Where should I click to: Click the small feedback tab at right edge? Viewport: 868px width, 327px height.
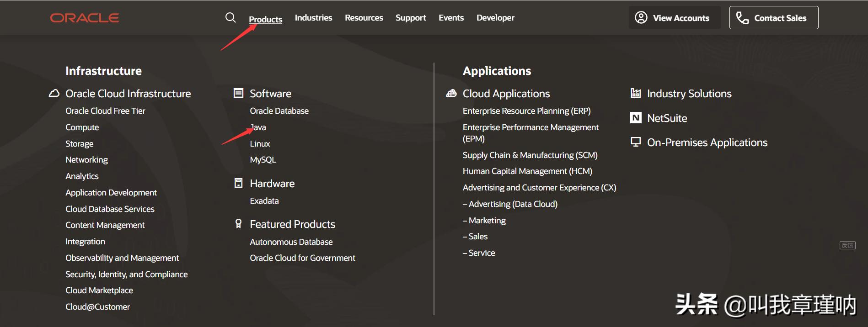[x=847, y=245]
